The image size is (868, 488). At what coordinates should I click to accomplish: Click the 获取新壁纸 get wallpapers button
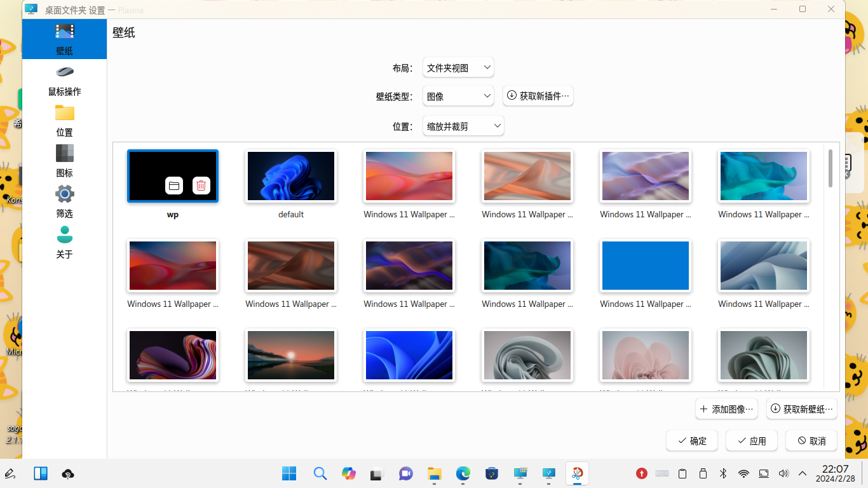coord(801,409)
